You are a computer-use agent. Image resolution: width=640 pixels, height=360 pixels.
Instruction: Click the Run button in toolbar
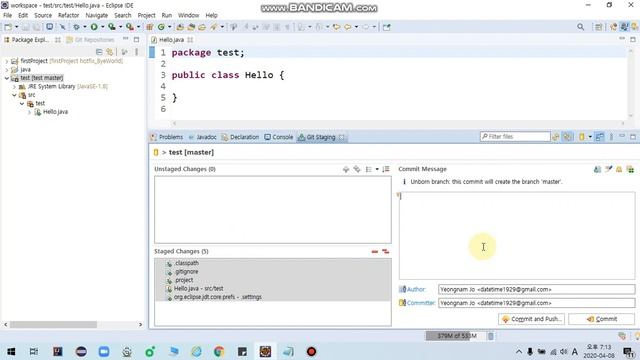coord(94,27)
